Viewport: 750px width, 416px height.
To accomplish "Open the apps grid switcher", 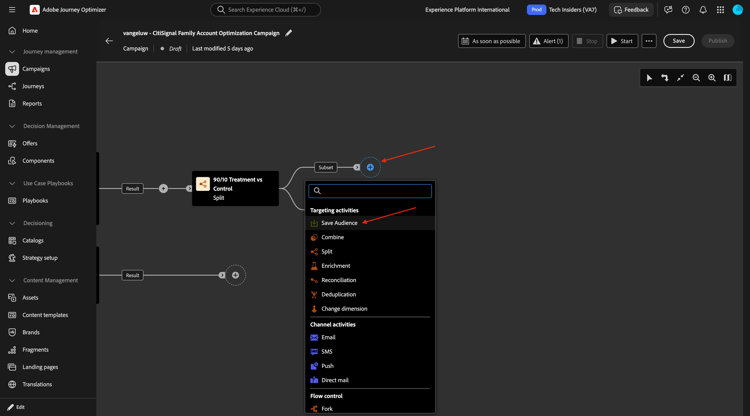I will tap(720, 10).
